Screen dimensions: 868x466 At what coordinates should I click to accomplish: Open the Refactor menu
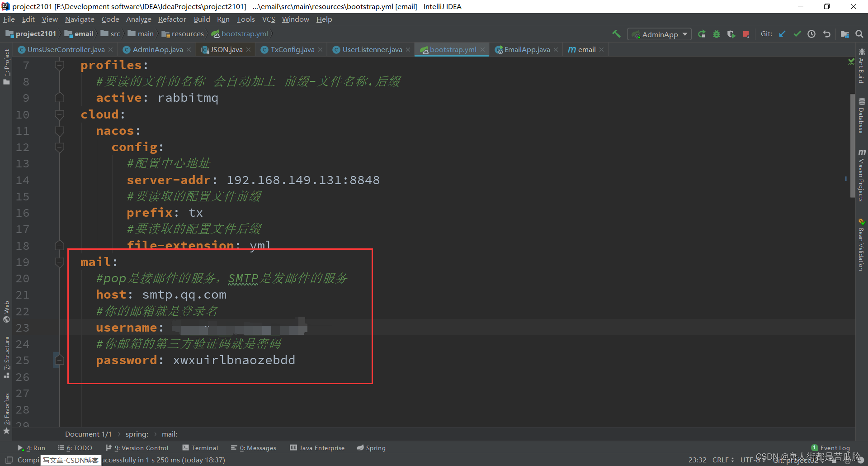click(x=172, y=19)
